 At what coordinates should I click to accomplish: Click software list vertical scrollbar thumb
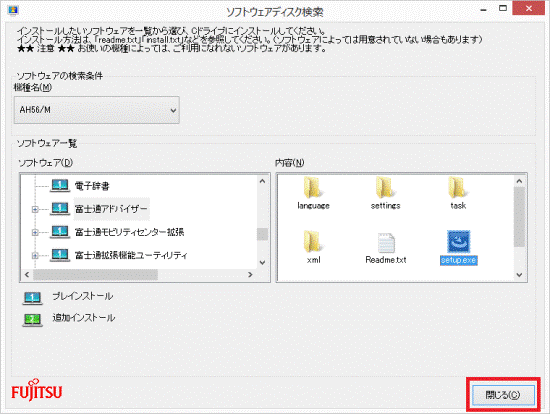click(x=262, y=234)
